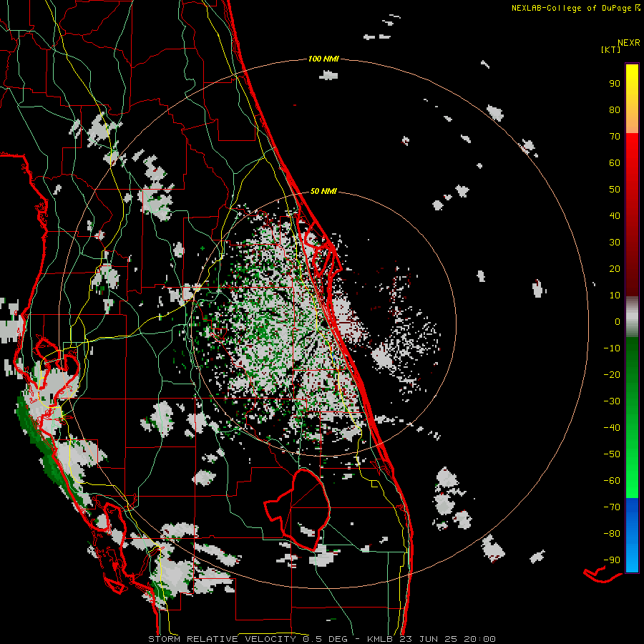
Task: Click the -70 knot scale value
Action: (x=612, y=507)
